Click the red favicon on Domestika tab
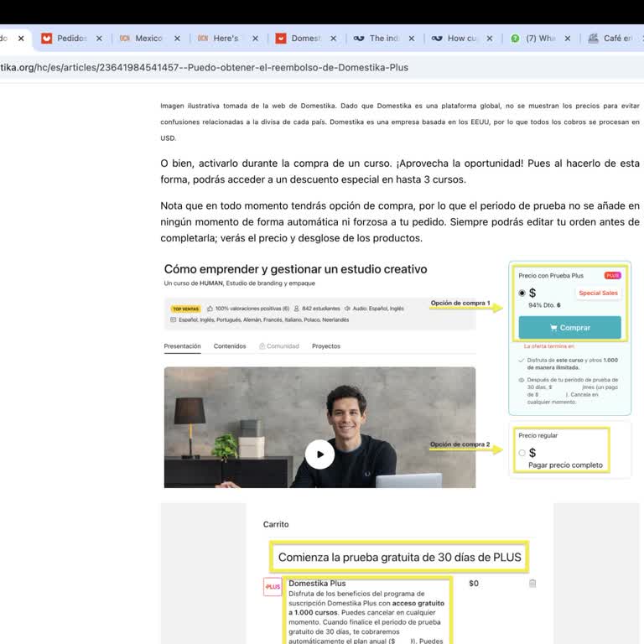 point(281,39)
